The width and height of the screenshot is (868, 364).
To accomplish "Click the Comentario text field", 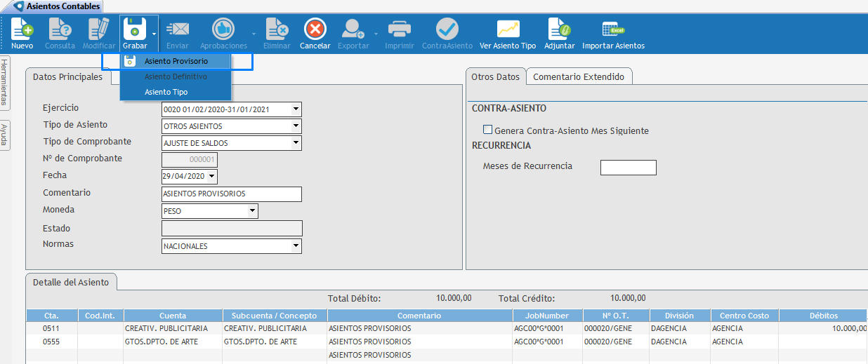I will 231,194.
